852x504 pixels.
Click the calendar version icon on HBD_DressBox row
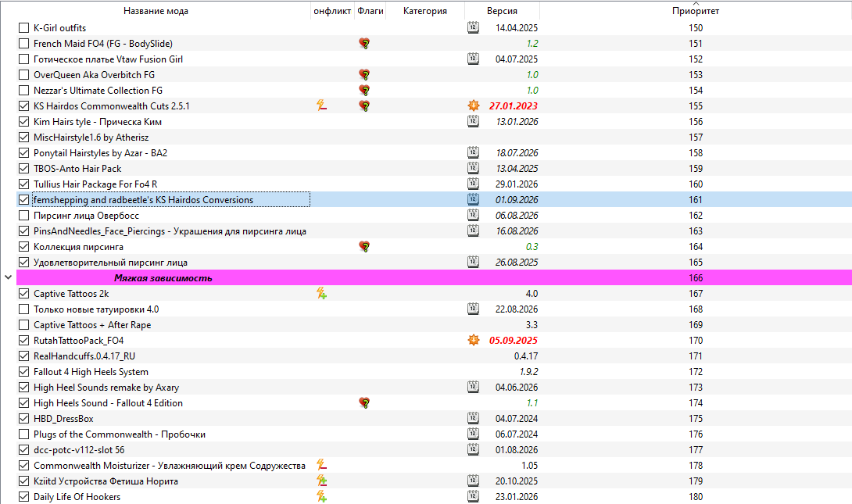point(473,419)
